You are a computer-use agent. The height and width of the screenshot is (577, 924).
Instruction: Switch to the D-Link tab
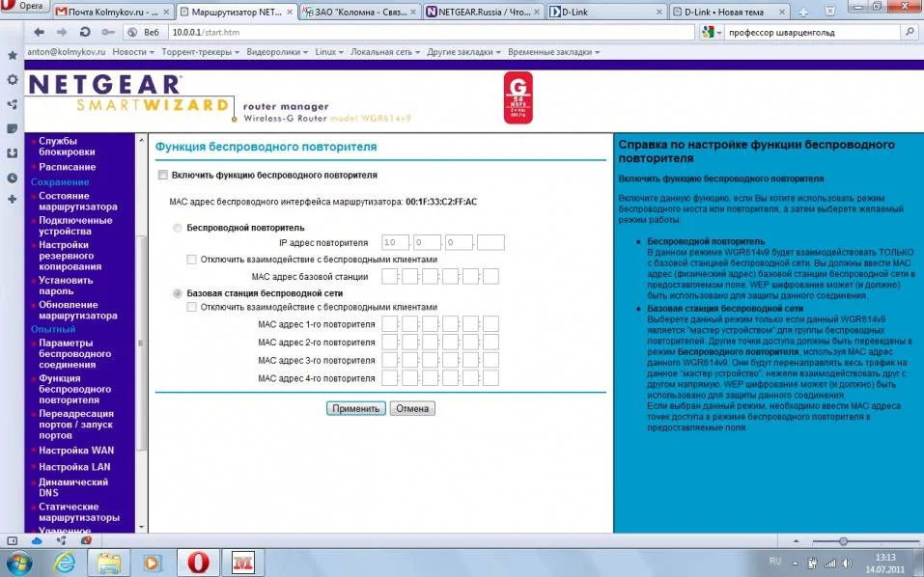click(x=606, y=12)
